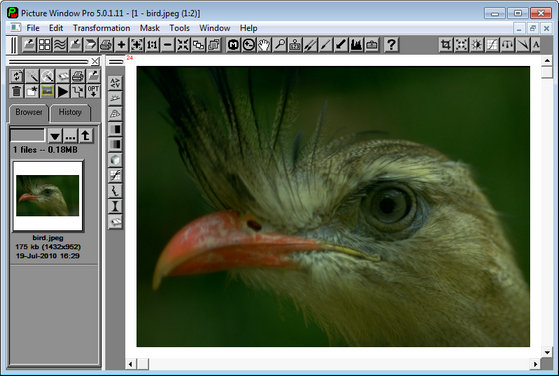This screenshot has height=376, width=559.
Task: Start slideshow with the play arrow icon
Action: pos(62,91)
